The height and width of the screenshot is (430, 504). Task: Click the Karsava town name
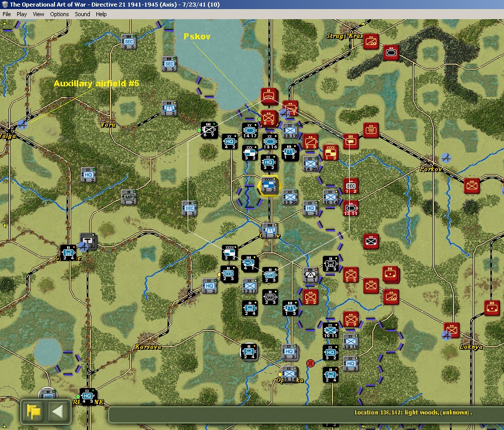(x=148, y=347)
